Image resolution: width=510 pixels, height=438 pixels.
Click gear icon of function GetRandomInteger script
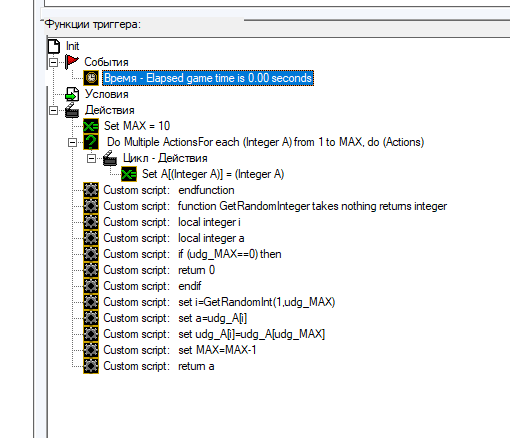point(91,206)
